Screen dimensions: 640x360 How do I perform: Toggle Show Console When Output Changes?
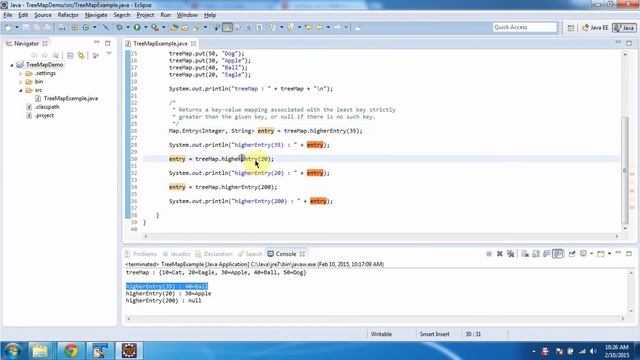(x=558, y=254)
